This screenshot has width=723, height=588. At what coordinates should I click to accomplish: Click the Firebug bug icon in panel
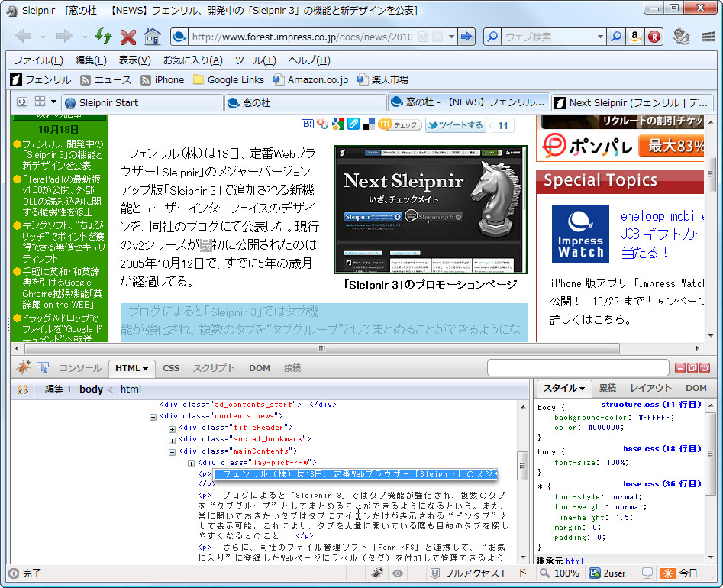(x=24, y=367)
